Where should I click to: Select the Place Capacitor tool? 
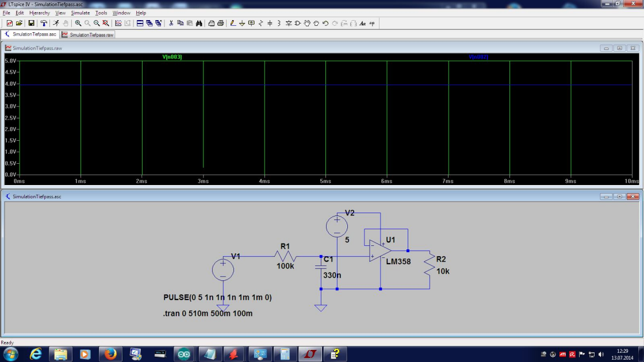(x=270, y=24)
